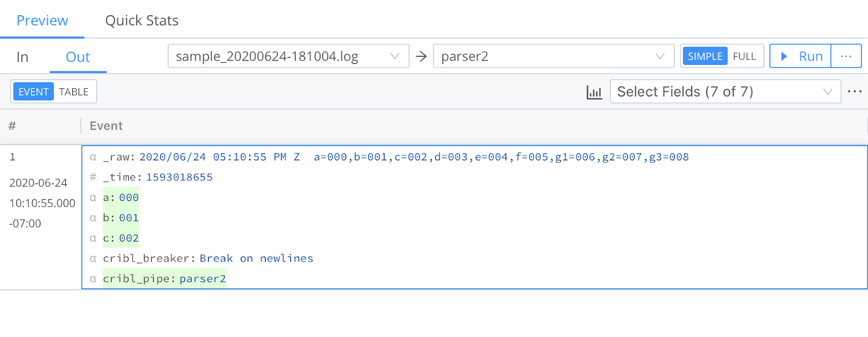Toggle view to TABLE layout
868x337 pixels.
[x=74, y=92]
